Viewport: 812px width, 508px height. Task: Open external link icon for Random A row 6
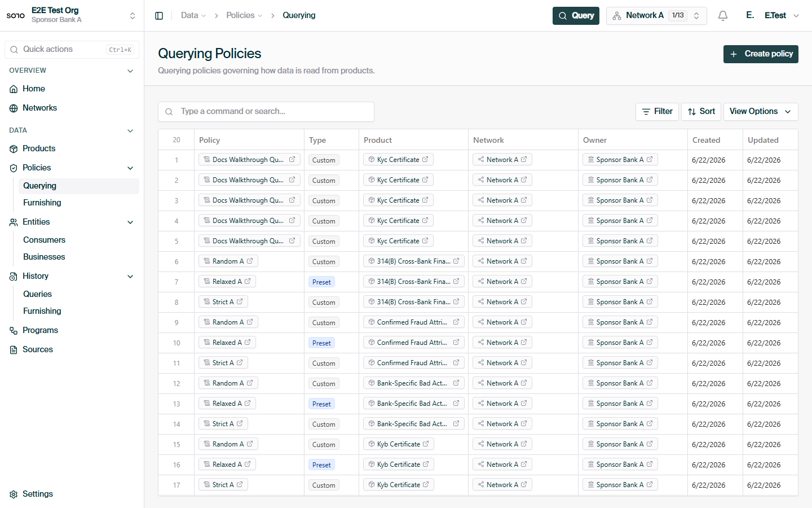click(x=250, y=261)
